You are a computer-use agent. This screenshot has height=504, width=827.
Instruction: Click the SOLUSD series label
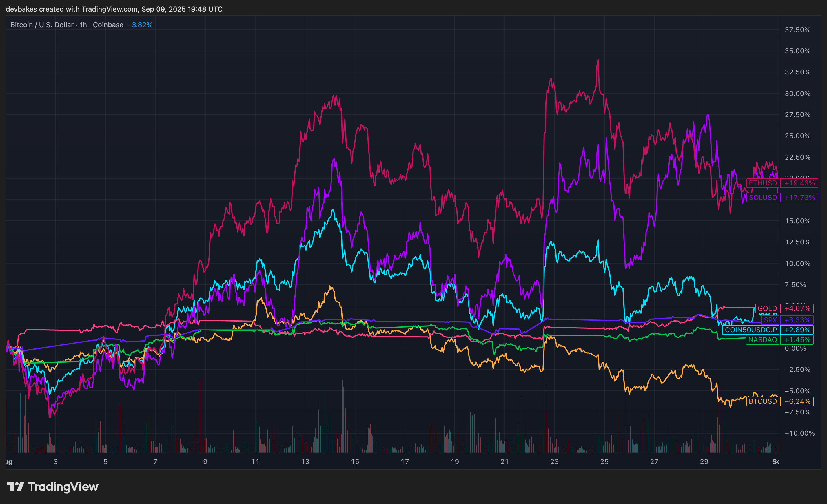point(763,197)
